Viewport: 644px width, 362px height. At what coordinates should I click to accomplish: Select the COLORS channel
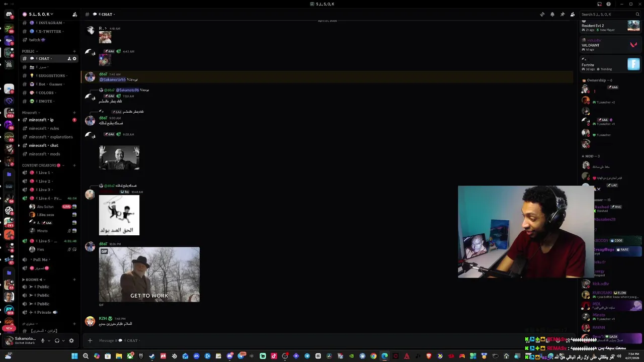pos(49,93)
